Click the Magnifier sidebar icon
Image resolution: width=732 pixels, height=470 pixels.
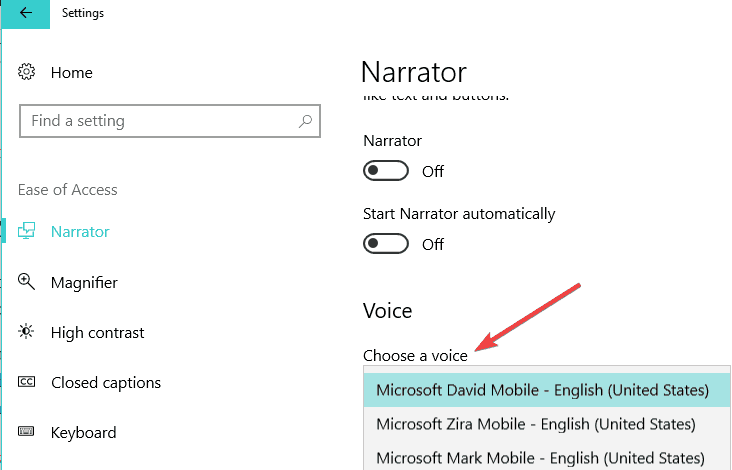[x=27, y=283]
